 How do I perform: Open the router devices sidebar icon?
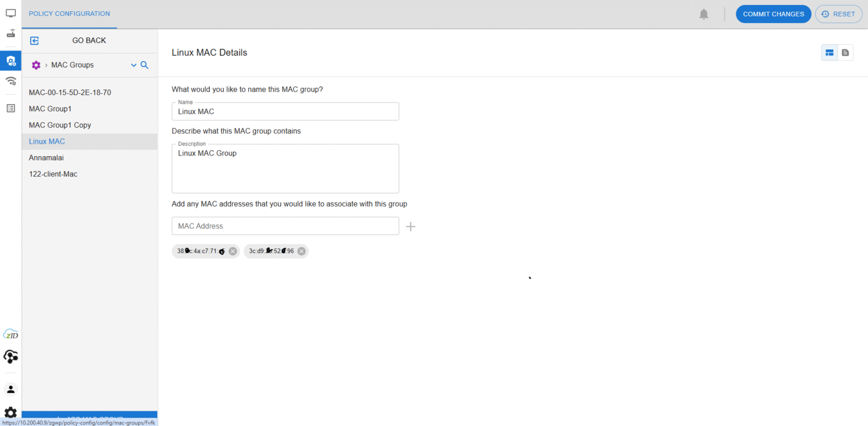11,33
